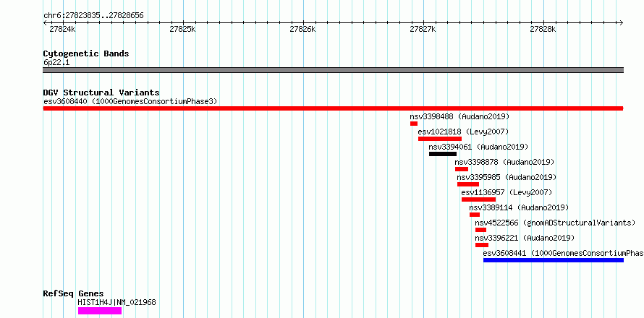This screenshot has width=644, height=318.
Task: Open the HIST1H4J|NM_021968 gene label
Action: click(116, 302)
